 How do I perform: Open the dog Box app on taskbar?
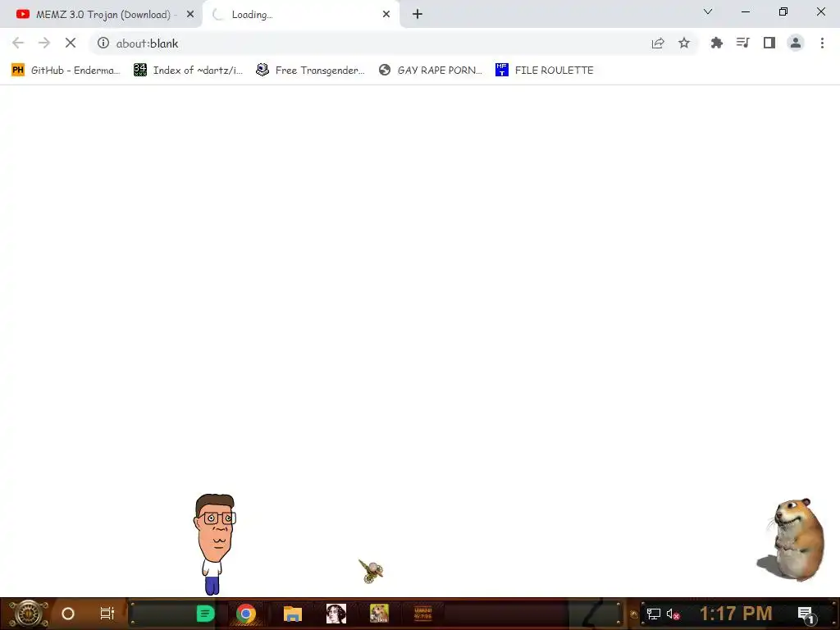pyautogui.click(x=379, y=614)
